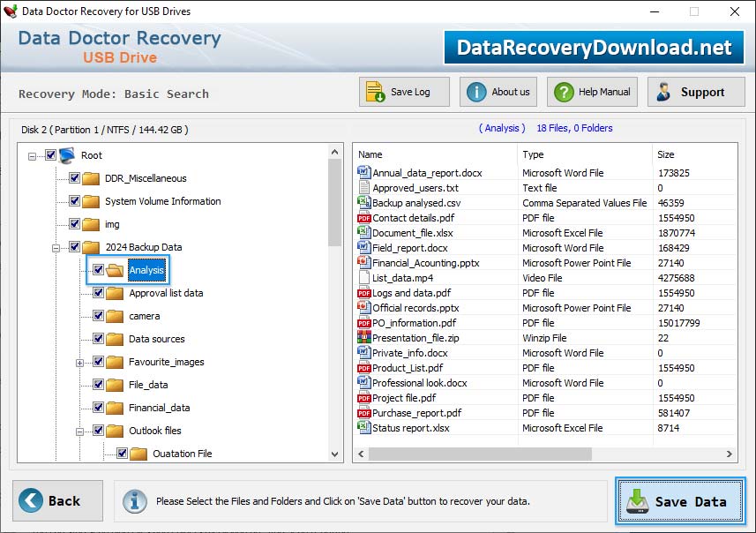
Task: Click the Support person icon
Action: coord(663,92)
